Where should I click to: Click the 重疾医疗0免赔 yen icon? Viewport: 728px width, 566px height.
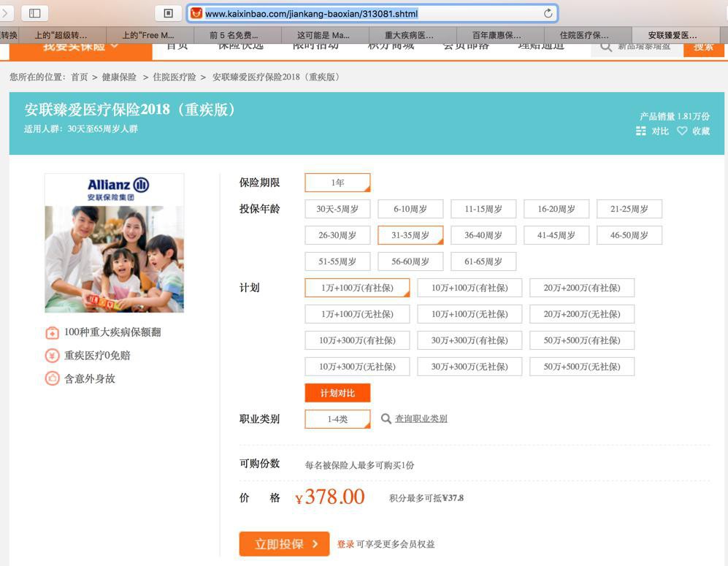52,356
